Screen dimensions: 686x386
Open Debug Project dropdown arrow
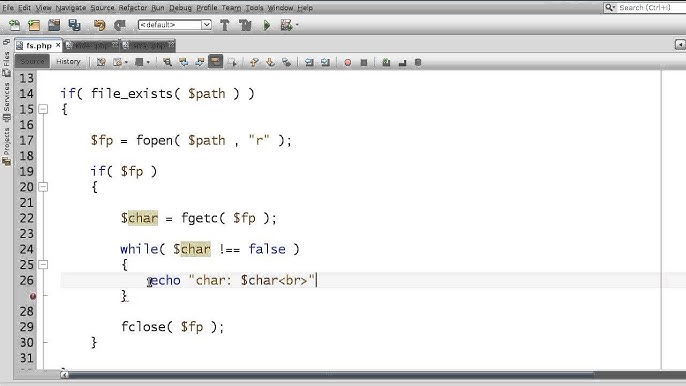tap(297, 25)
